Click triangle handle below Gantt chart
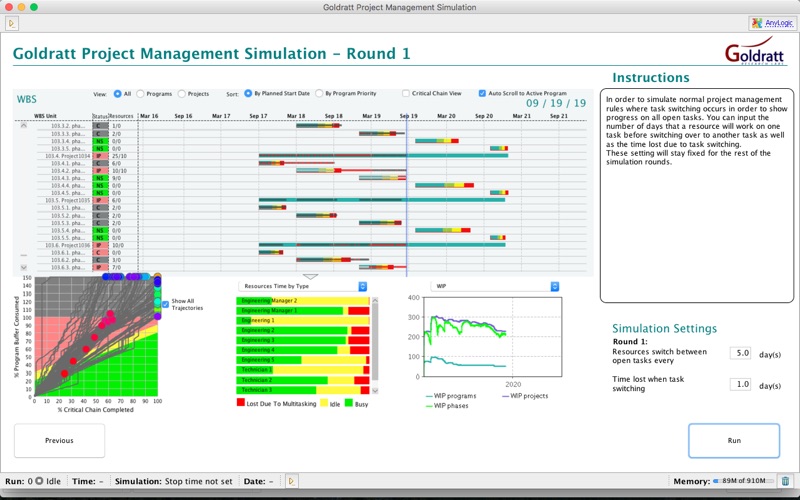 [310, 277]
